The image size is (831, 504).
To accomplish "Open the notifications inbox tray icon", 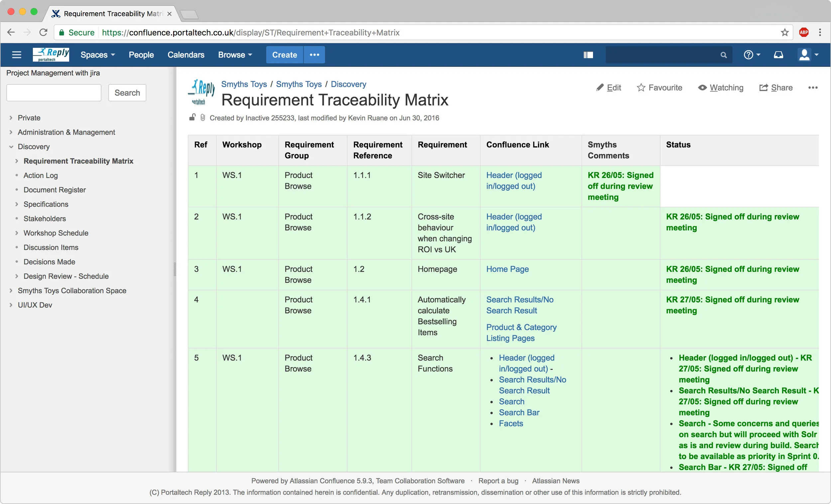I will coord(778,54).
